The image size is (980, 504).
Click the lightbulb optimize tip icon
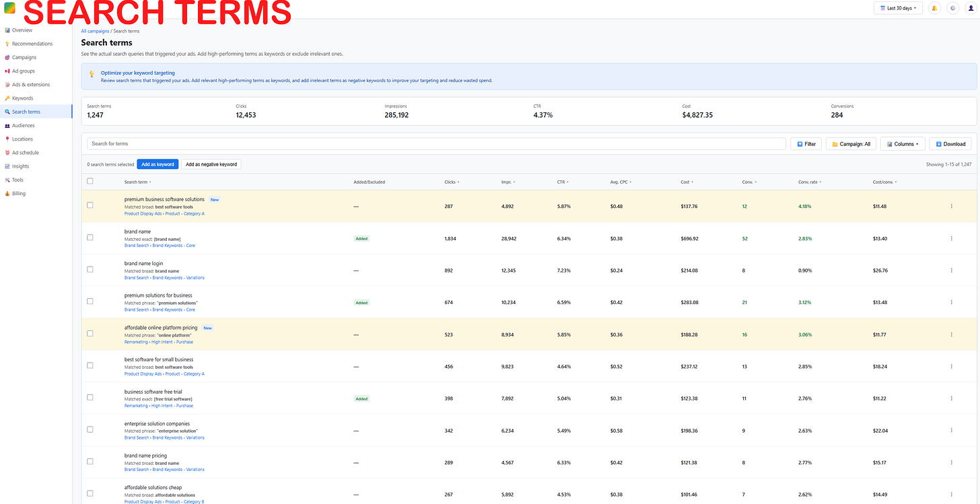(x=92, y=74)
